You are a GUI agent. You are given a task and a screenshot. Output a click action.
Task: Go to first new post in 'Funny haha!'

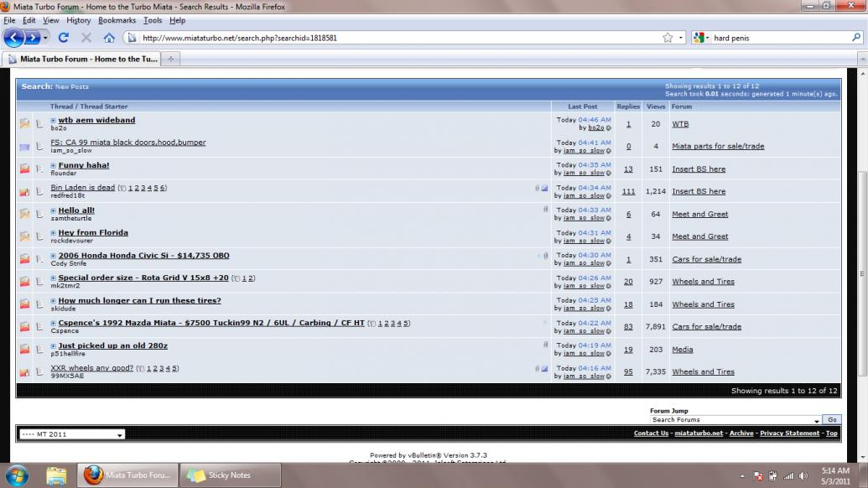point(53,165)
